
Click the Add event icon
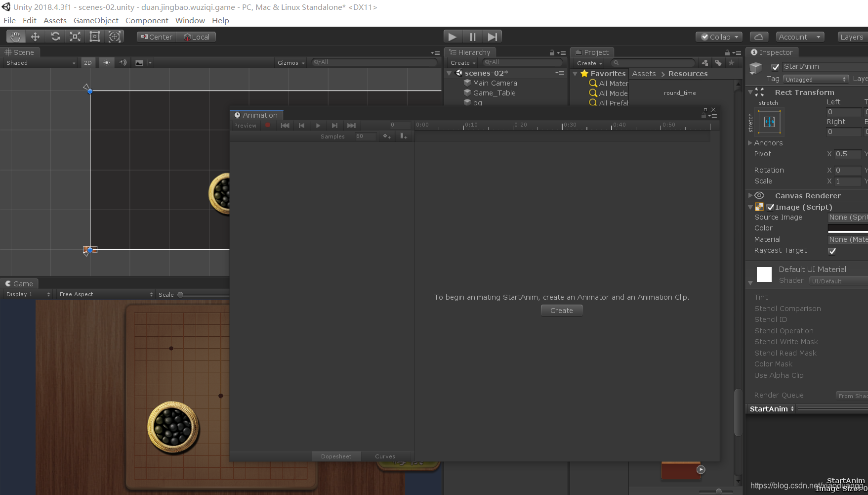404,136
